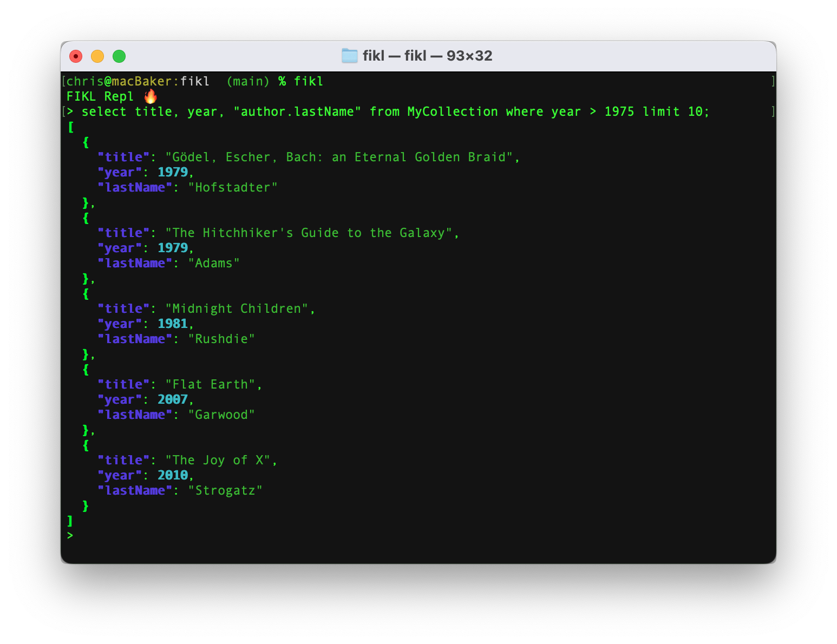Click the 'limit 10;' text in the query
Image resolution: width=837 pixels, height=644 pixels.
[x=676, y=111]
